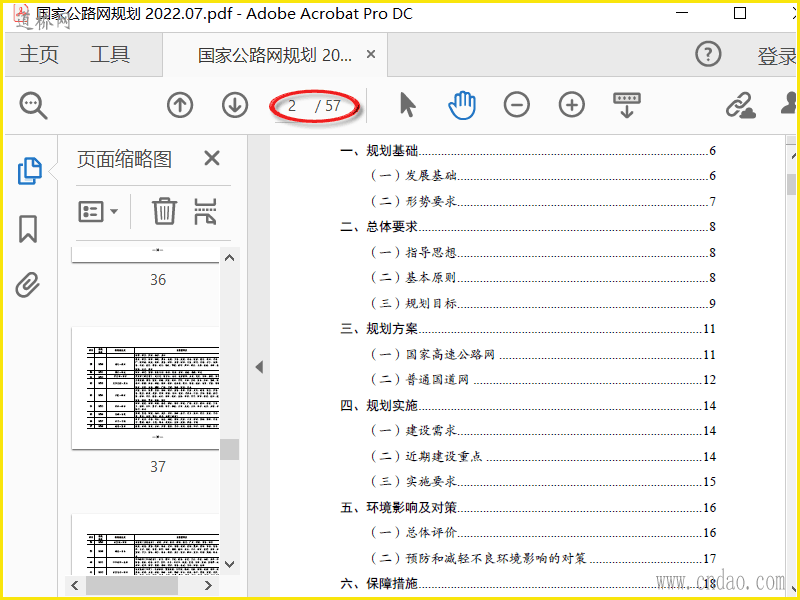Click the print pages scissors-like icon
The width and height of the screenshot is (800, 600).
point(206,211)
